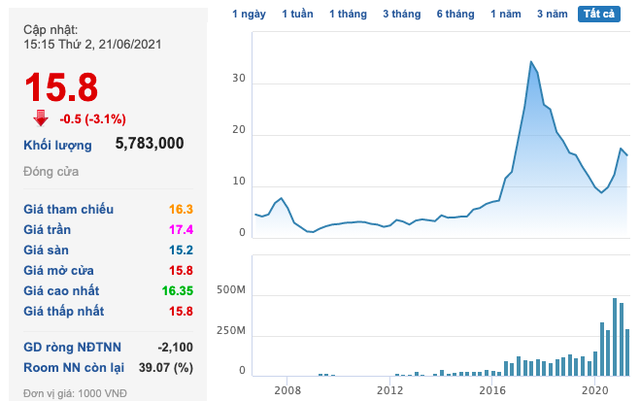Switch chart to '3 tháng' range
Screen dimensions: 640x401
(x=402, y=14)
